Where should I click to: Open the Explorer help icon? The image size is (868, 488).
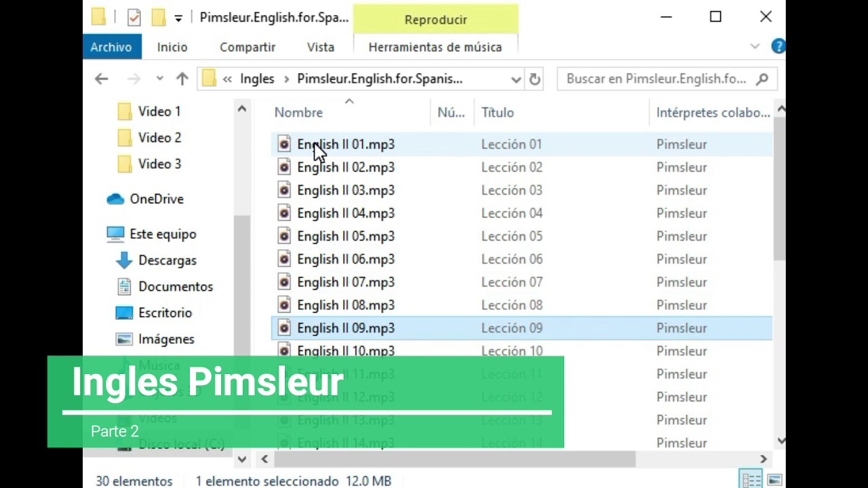(778, 46)
